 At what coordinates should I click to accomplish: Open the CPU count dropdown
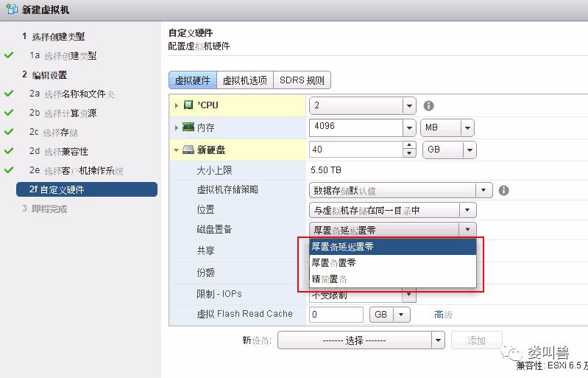409,106
